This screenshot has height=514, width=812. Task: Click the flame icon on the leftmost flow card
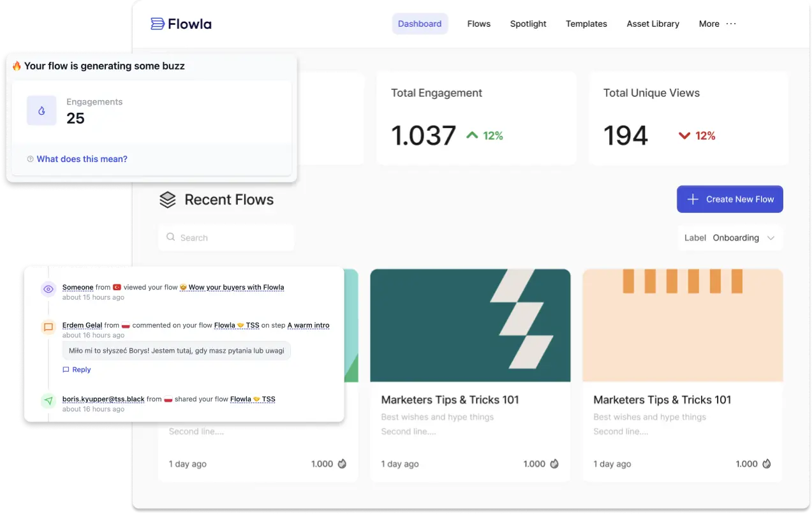(342, 464)
